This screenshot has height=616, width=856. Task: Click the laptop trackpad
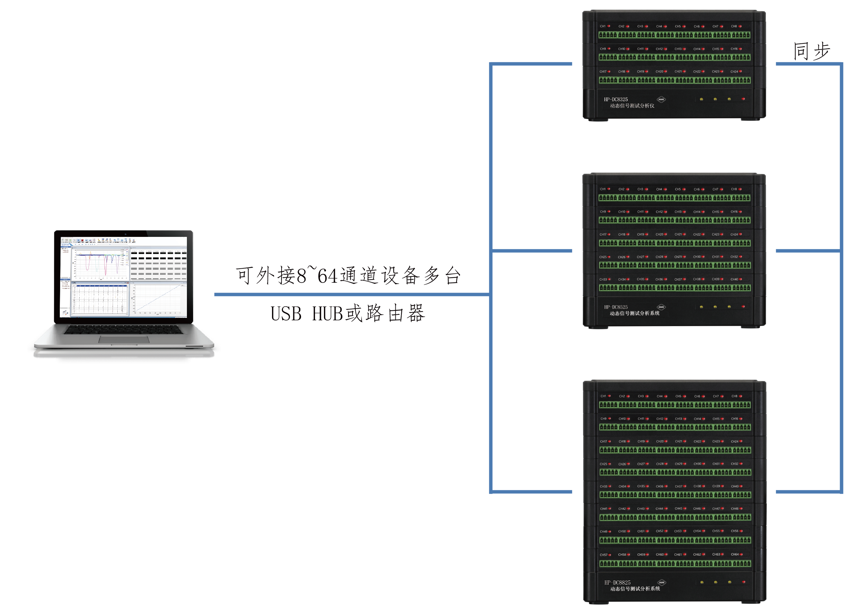[124, 339]
